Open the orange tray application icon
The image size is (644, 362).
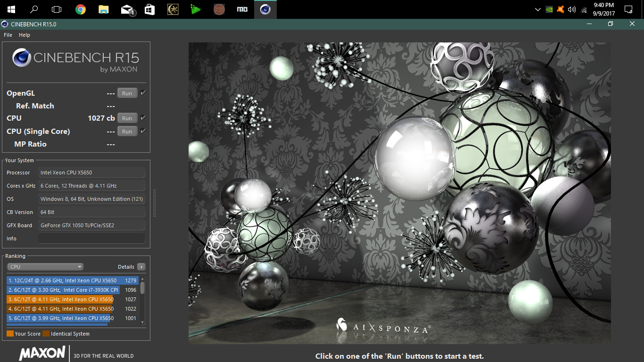(561, 9)
